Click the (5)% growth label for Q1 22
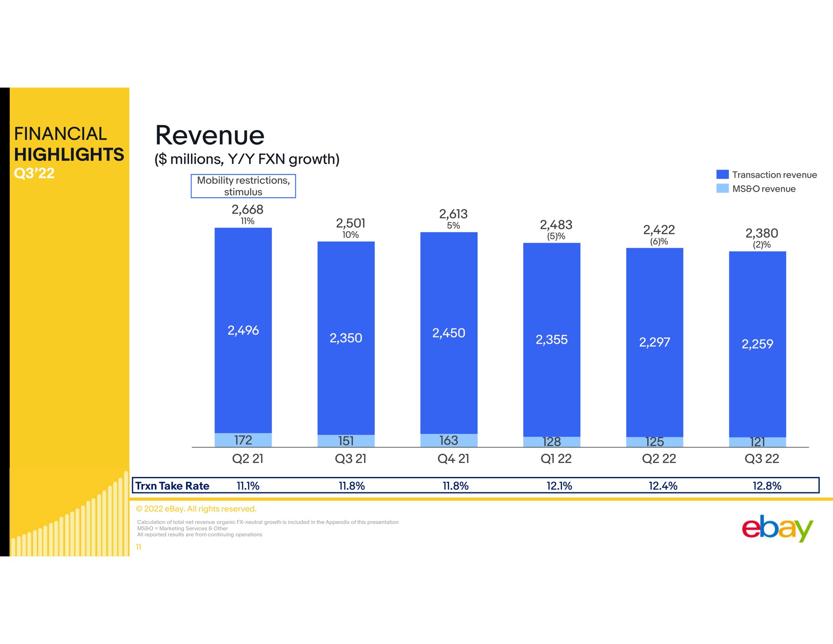833x644 pixels. pyautogui.click(x=556, y=236)
